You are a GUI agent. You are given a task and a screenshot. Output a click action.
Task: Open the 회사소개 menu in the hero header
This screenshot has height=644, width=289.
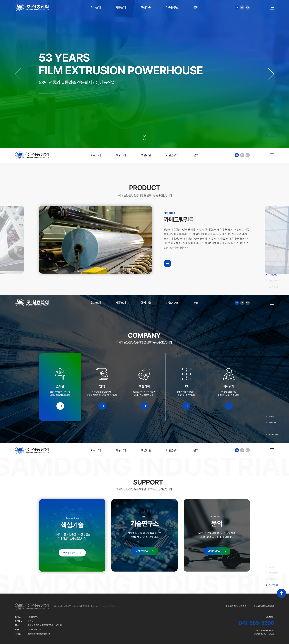pyautogui.click(x=96, y=8)
